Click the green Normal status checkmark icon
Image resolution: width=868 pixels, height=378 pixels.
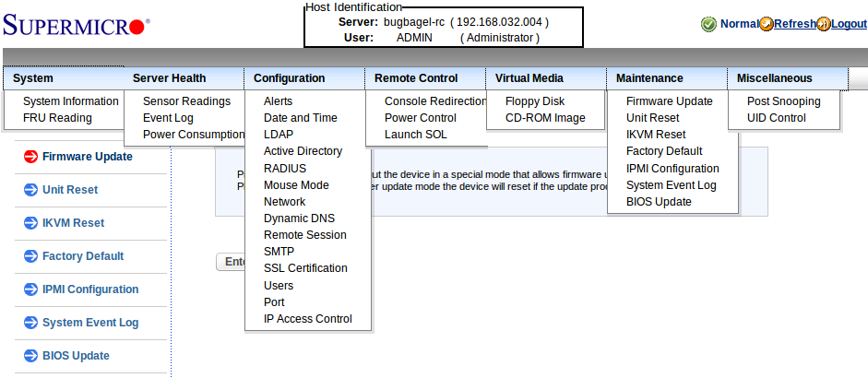point(708,24)
